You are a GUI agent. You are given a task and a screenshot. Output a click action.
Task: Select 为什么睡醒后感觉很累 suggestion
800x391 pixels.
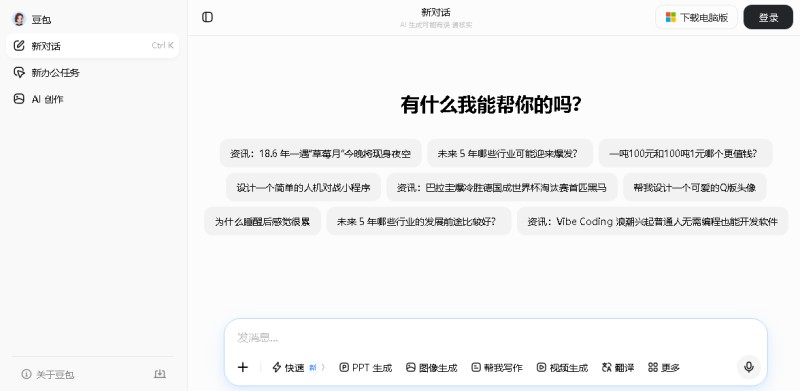pyautogui.click(x=262, y=222)
